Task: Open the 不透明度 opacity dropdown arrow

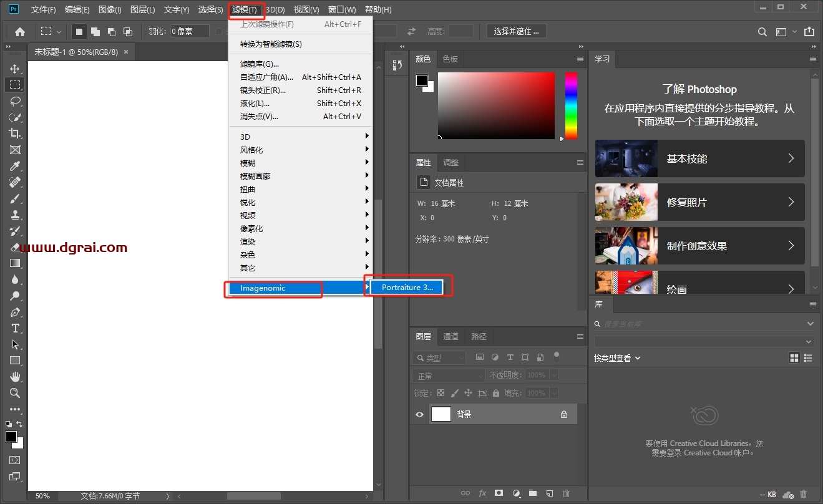Action: click(x=553, y=376)
